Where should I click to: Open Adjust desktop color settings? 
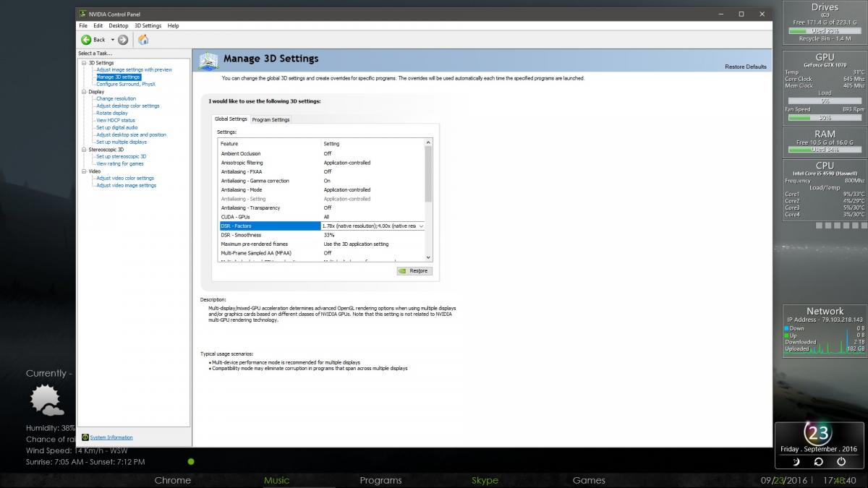pos(128,106)
